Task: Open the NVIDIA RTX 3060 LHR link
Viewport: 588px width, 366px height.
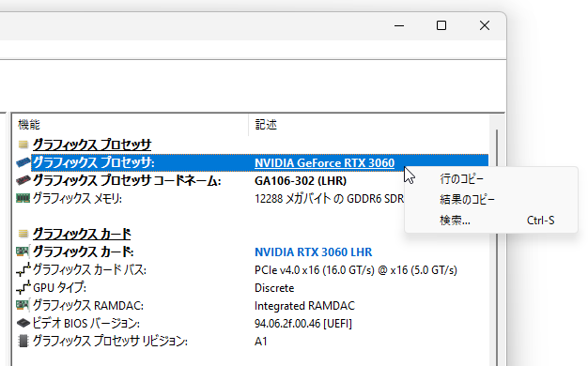Action: (313, 252)
